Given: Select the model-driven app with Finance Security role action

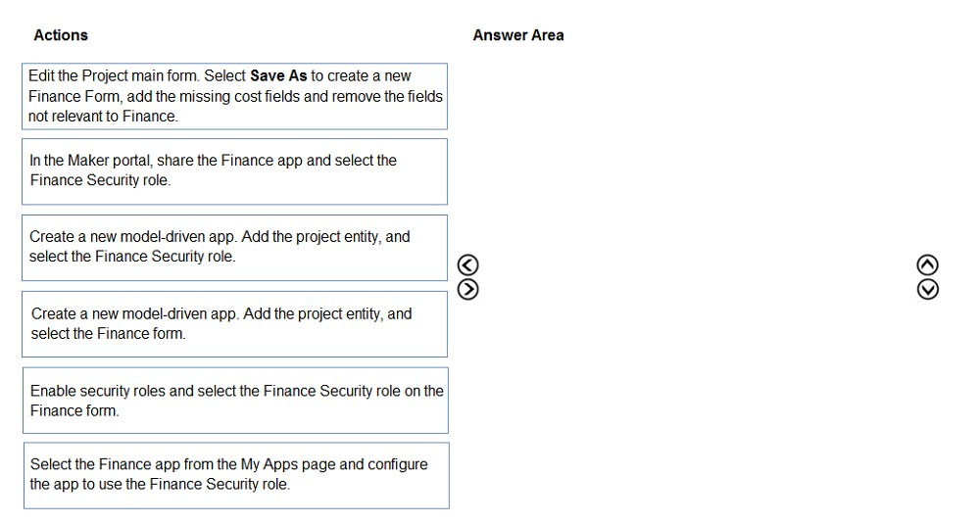Looking at the screenshot, I should pyautogui.click(x=234, y=248).
